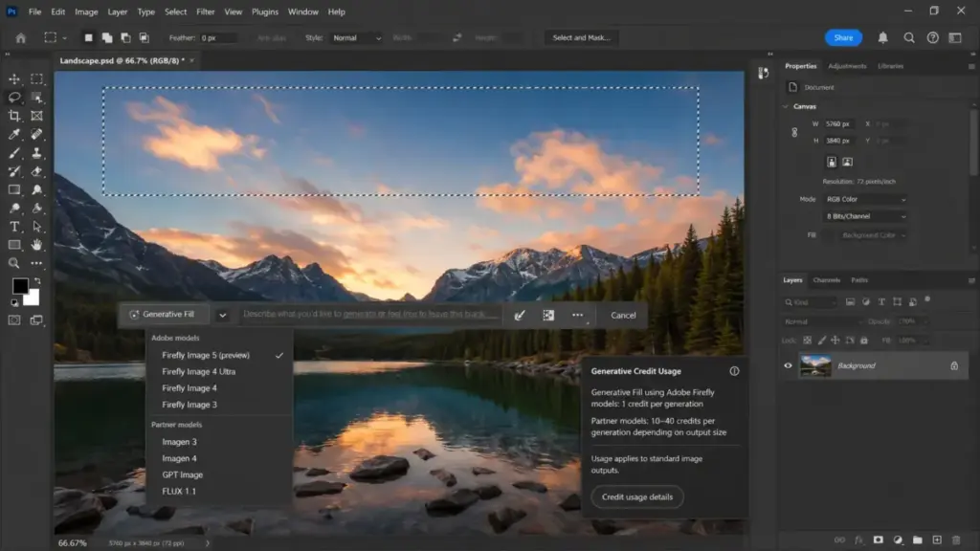
Task: Hide the Background layer with eye icon
Action: [x=788, y=366]
